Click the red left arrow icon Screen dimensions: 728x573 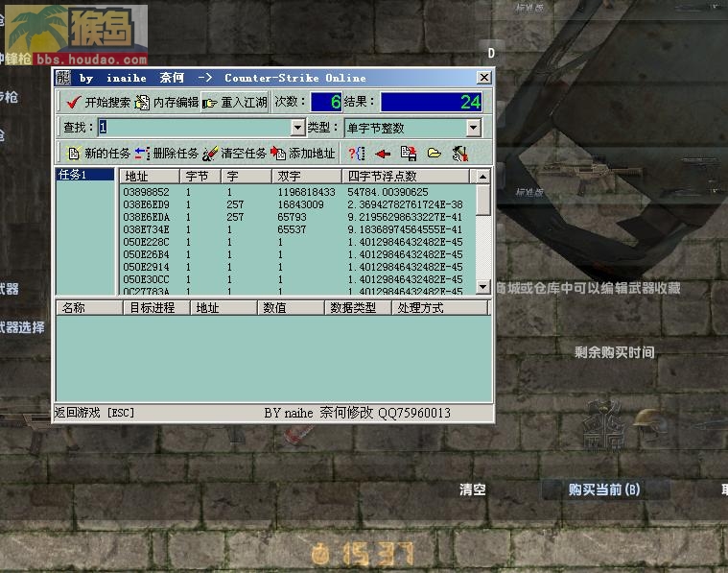(x=383, y=154)
